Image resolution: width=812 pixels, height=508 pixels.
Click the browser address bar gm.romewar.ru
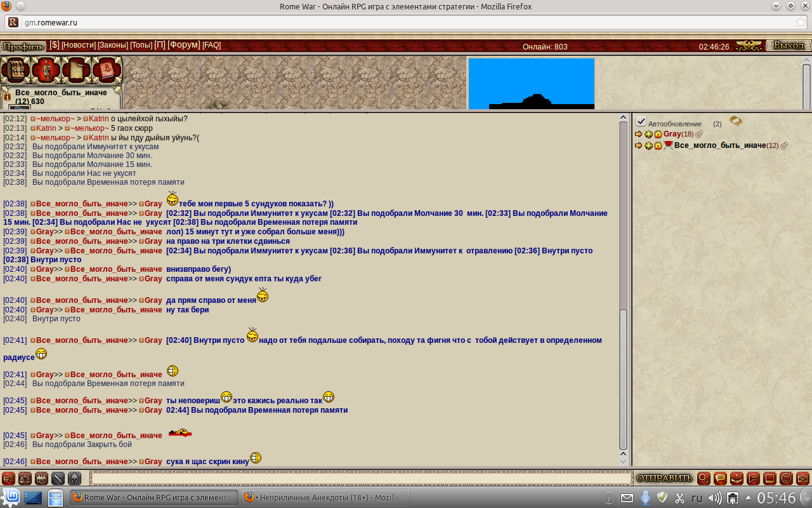tap(406, 22)
